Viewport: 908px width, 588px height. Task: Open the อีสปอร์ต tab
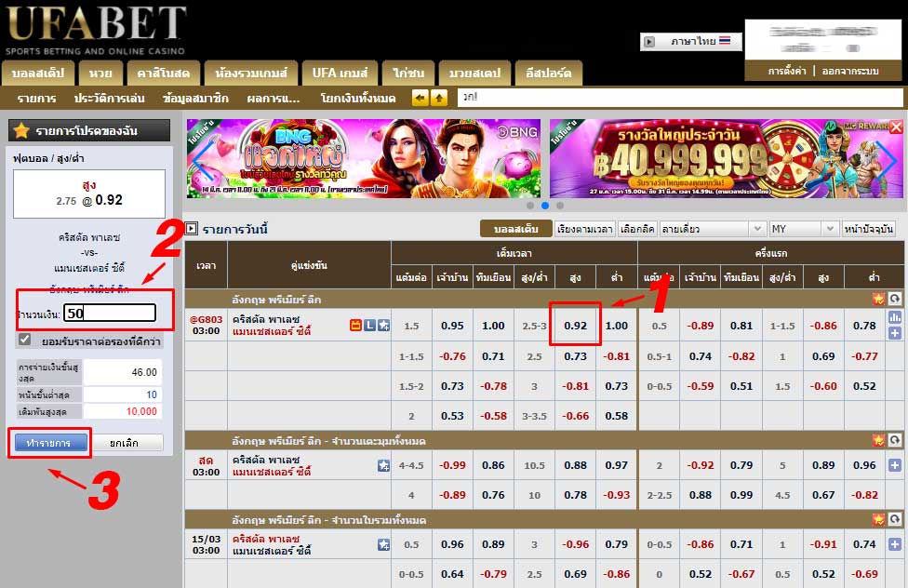coord(547,73)
